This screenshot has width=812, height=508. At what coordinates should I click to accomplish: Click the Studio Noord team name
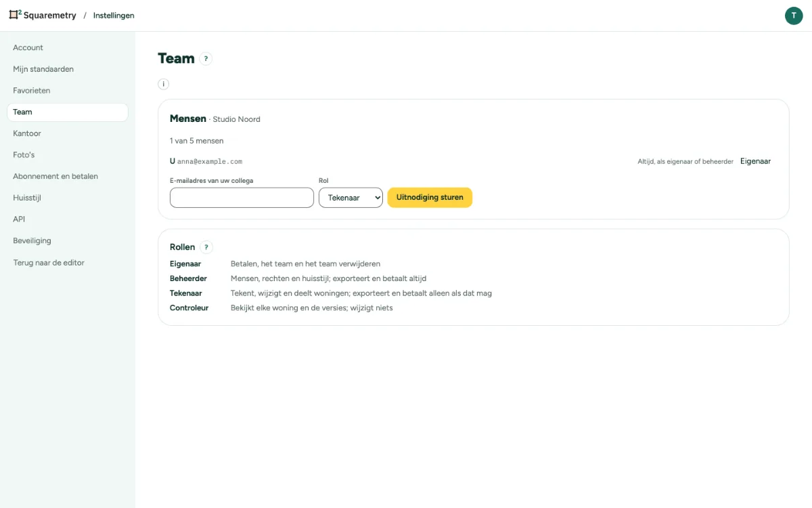[236, 119]
